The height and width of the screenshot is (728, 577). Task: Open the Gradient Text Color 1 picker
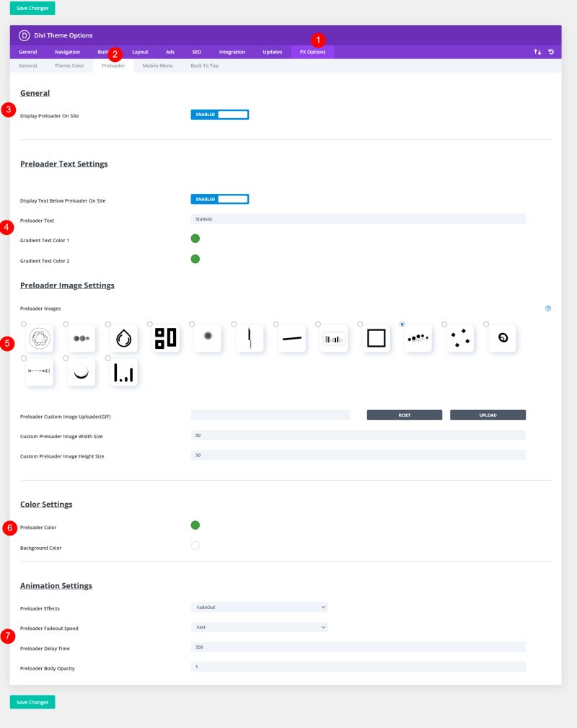pyautogui.click(x=195, y=239)
